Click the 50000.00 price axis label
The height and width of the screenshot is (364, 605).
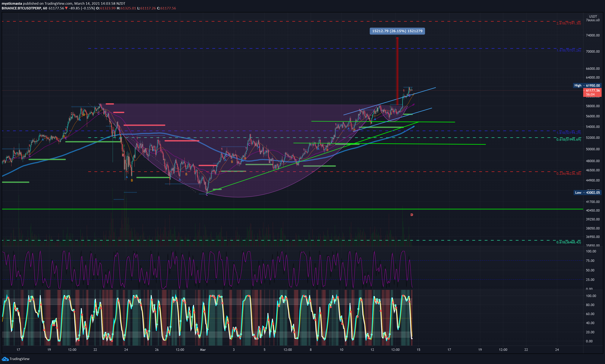[593, 149]
